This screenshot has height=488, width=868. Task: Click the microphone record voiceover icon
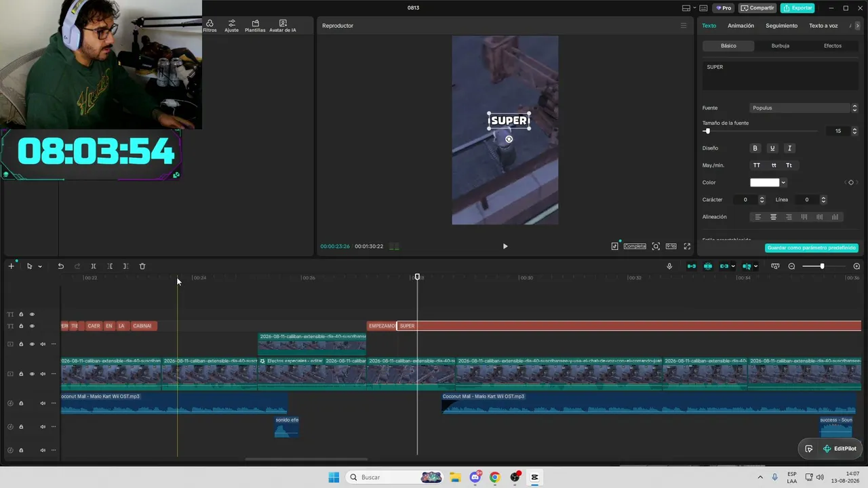669,266
